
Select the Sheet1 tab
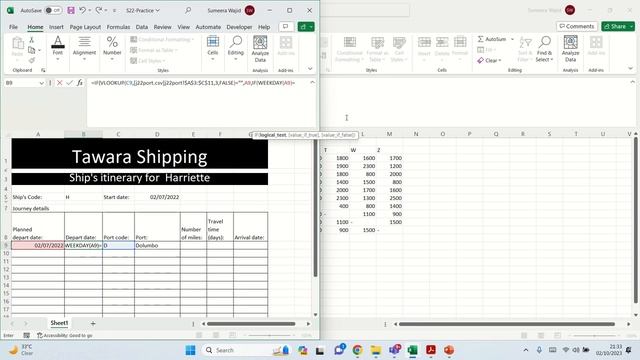(x=59, y=323)
